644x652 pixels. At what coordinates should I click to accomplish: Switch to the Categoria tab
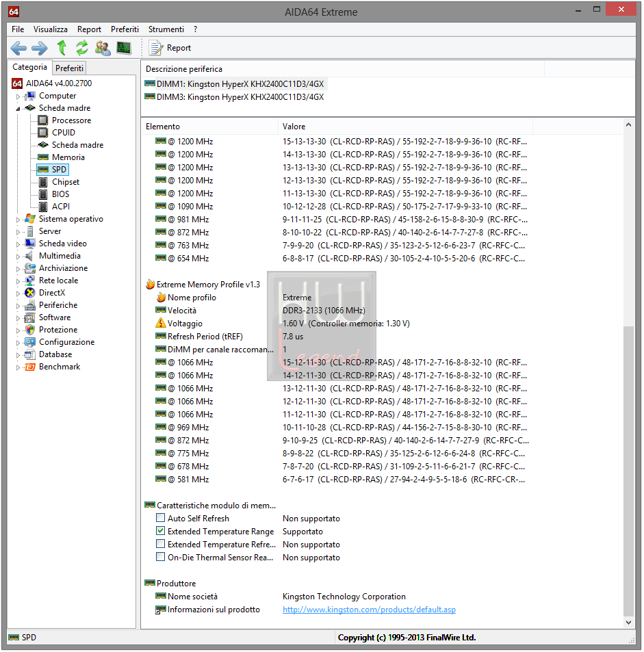29,67
